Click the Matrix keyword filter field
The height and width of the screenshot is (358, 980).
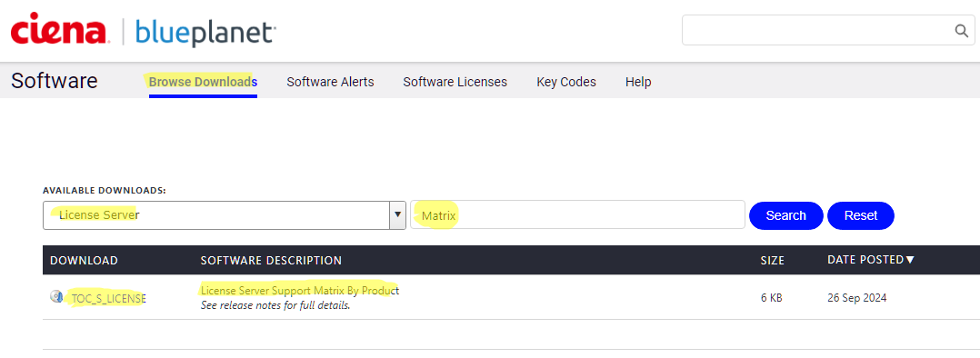coord(577,215)
